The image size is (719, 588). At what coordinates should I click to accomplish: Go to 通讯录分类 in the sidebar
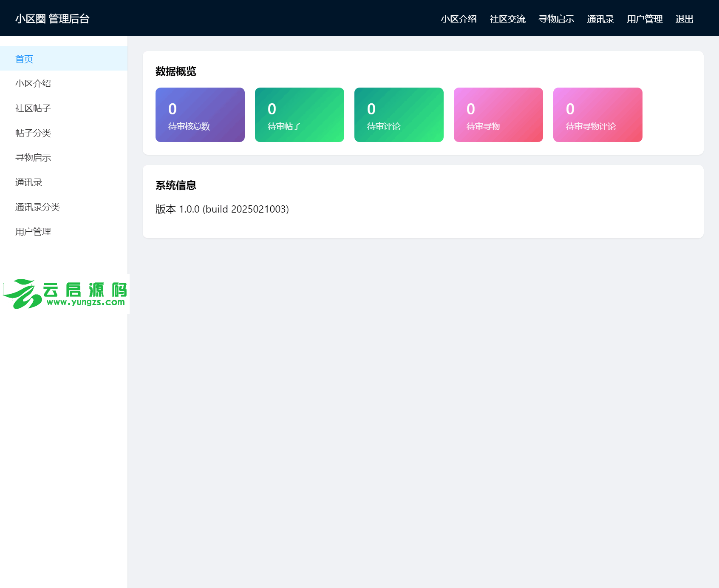point(64,207)
